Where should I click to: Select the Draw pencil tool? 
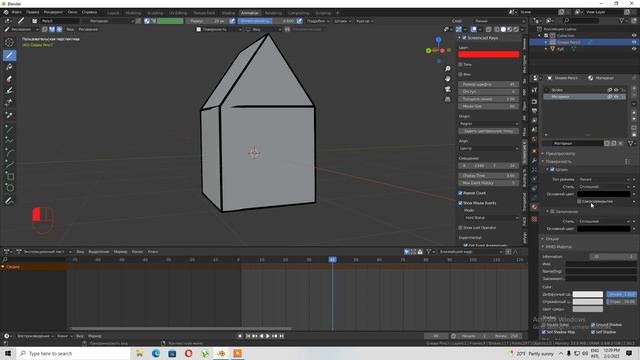(x=9, y=55)
